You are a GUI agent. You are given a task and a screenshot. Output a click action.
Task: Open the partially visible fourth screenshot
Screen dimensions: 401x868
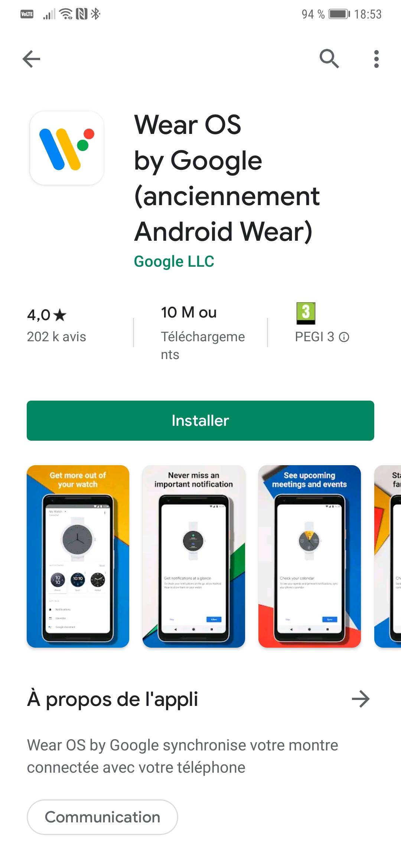tap(388, 556)
